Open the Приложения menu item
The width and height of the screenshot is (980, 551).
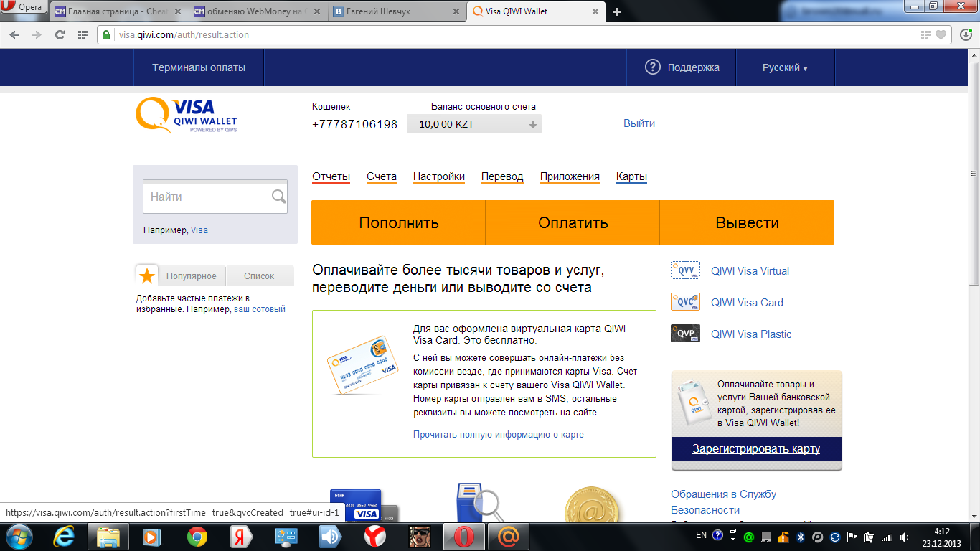click(x=570, y=176)
